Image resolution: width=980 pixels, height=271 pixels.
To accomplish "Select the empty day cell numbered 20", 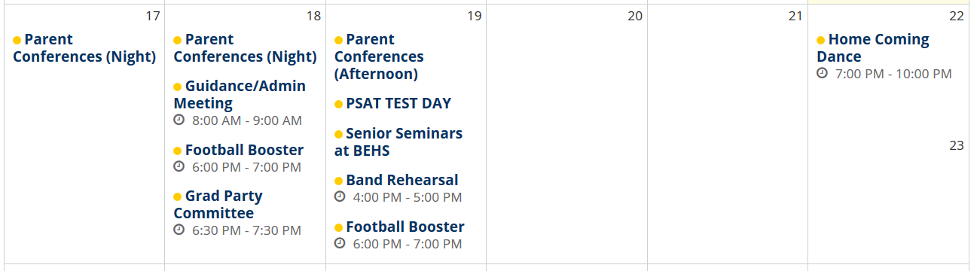I will tap(566, 134).
